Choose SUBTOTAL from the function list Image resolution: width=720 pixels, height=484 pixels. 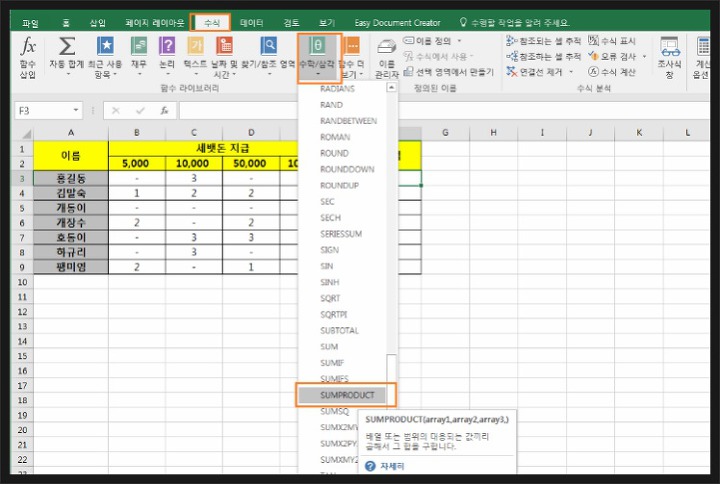pyautogui.click(x=339, y=330)
